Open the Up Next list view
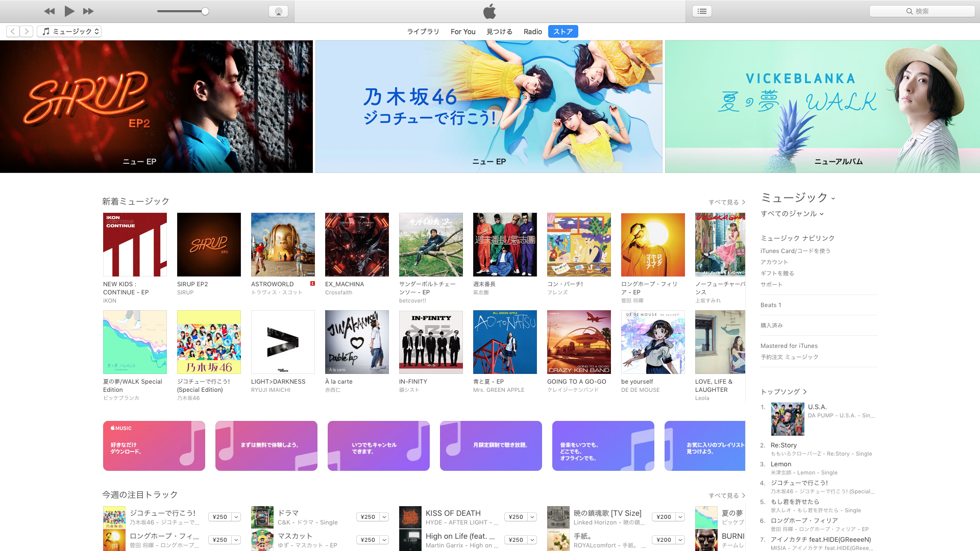 point(702,11)
